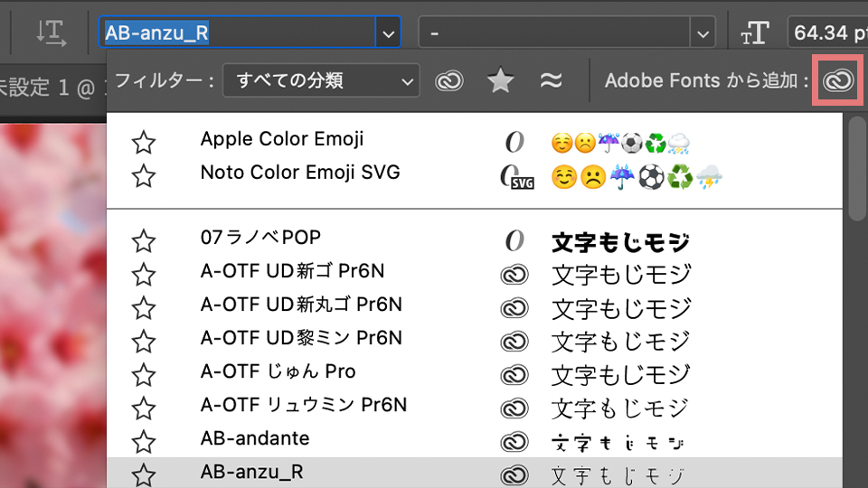Favorite the Apple Color Emoji font
This screenshot has height=488, width=868.
coord(144,142)
